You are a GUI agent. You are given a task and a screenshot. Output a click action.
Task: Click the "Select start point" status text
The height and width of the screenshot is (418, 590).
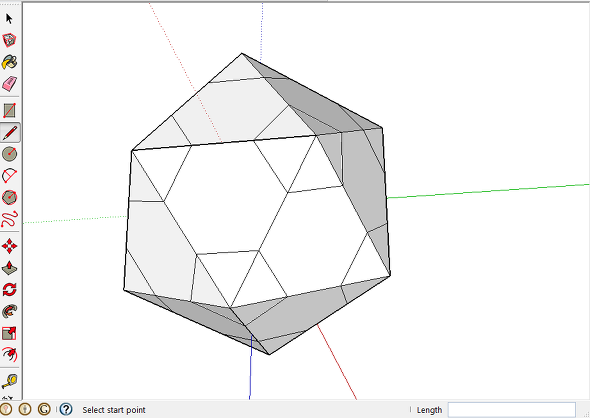pyautogui.click(x=114, y=410)
